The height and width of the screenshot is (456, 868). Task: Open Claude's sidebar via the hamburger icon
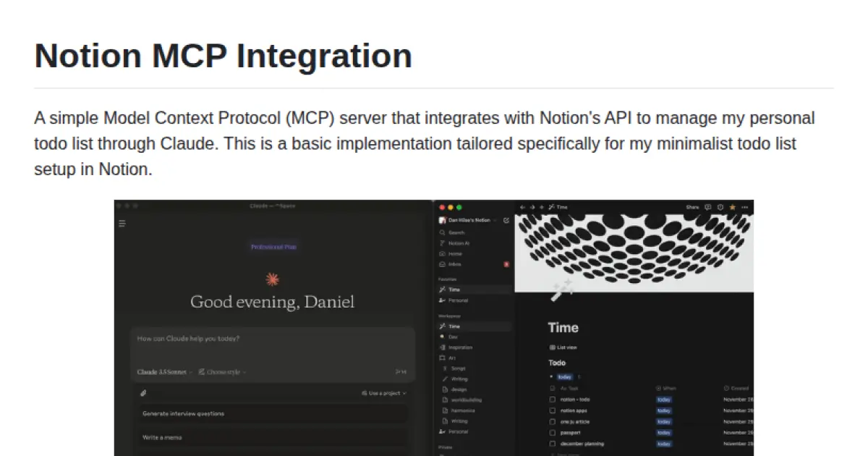(x=122, y=224)
